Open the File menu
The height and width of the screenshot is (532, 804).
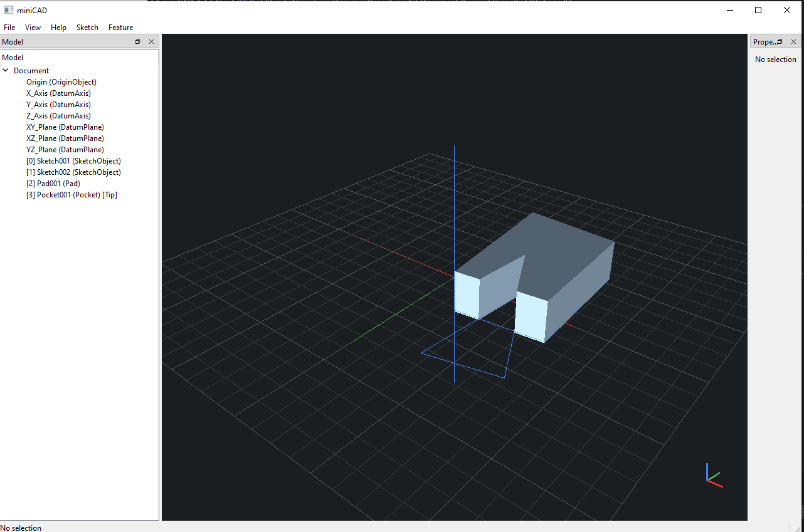tap(9, 28)
